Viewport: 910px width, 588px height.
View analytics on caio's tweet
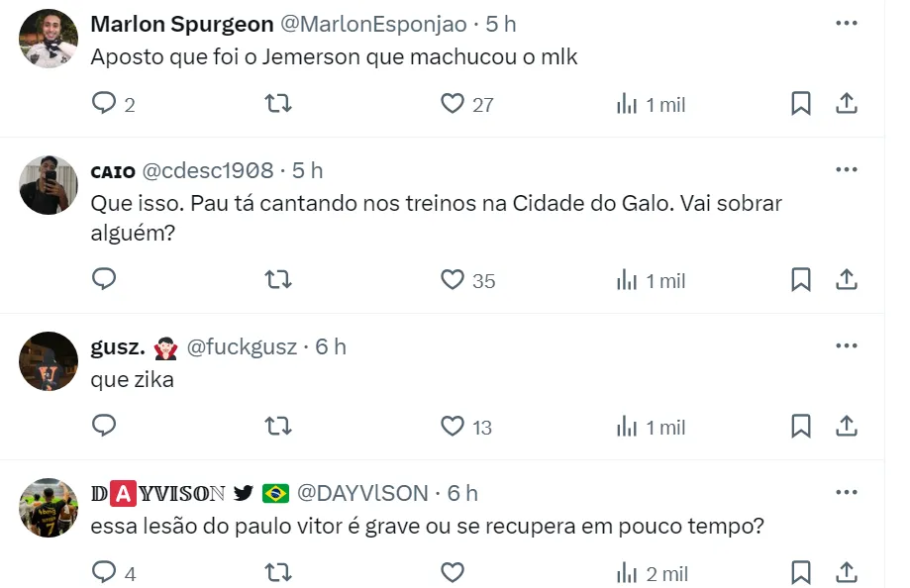(651, 280)
